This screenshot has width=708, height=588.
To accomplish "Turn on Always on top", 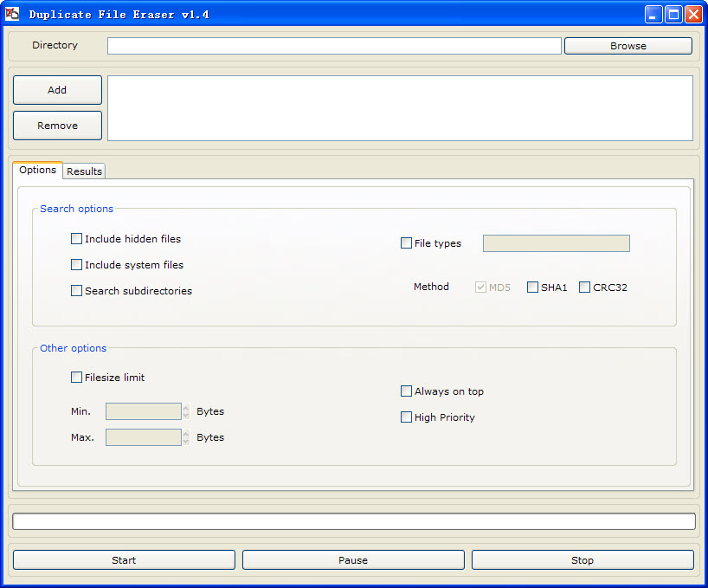I will pyautogui.click(x=407, y=391).
